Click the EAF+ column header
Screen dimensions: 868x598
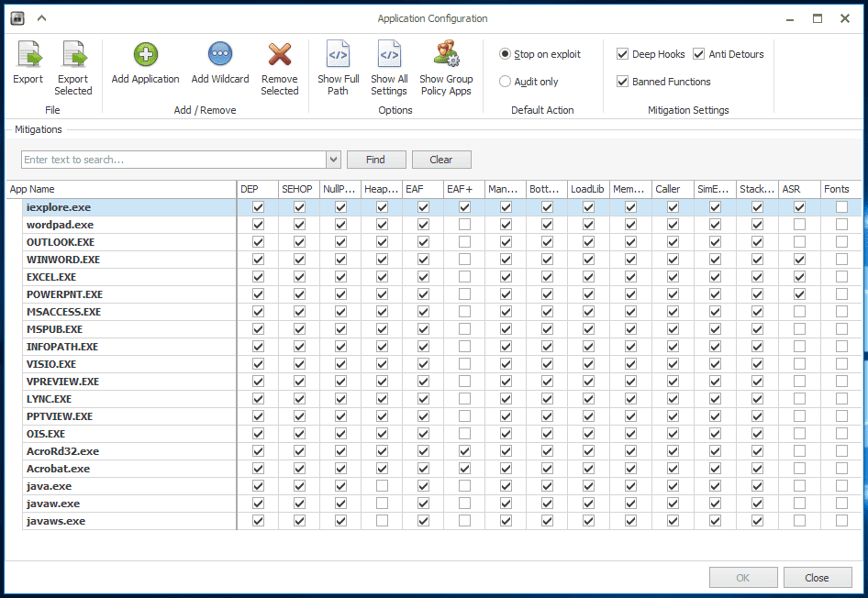tap(464, 189)
